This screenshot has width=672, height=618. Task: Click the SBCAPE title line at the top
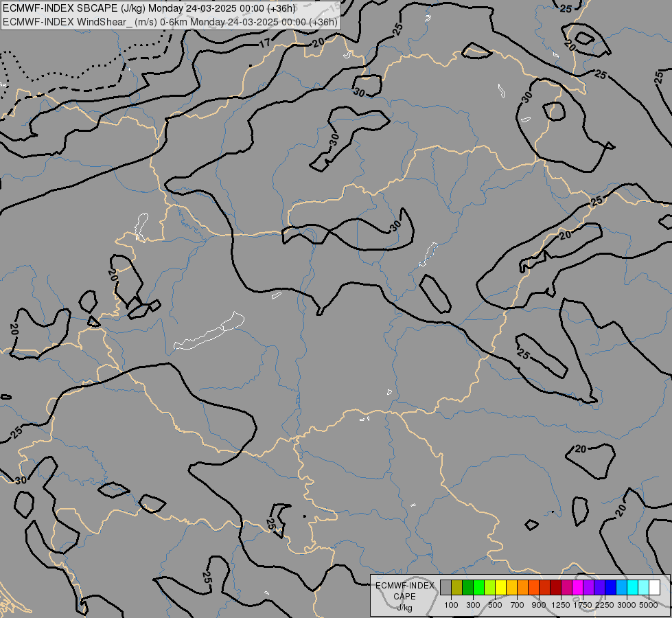[x=149, y=8]
